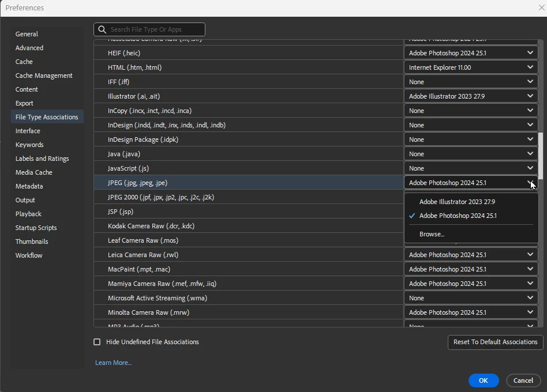Image resolution: width=547 pixels, height=392 pixels.
Task: Go to Workflow preferences
Action: (x=29, y=255)
